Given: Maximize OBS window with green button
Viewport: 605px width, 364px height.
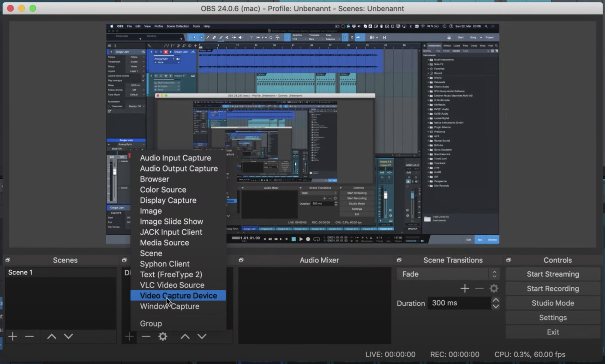Looking at the screenshot, I should [33, 8].
